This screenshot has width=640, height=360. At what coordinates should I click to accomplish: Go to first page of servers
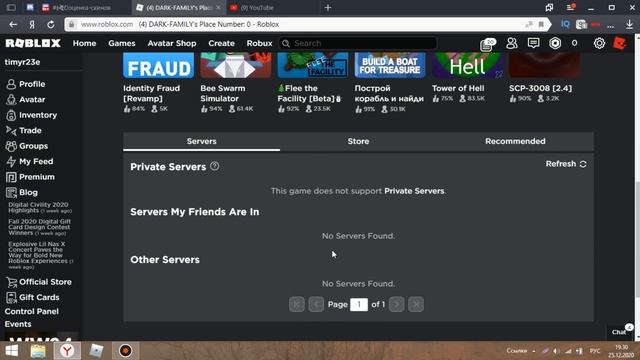tap(297, 304)
